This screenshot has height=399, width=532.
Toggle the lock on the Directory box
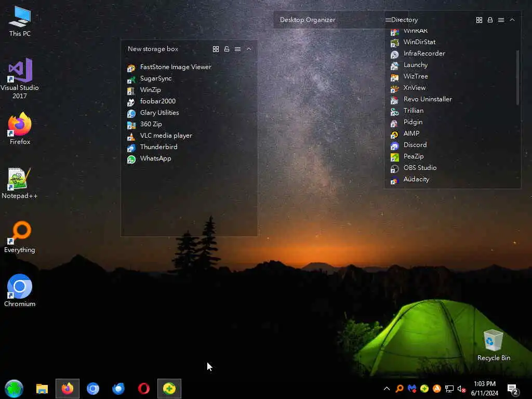(490, 20)
